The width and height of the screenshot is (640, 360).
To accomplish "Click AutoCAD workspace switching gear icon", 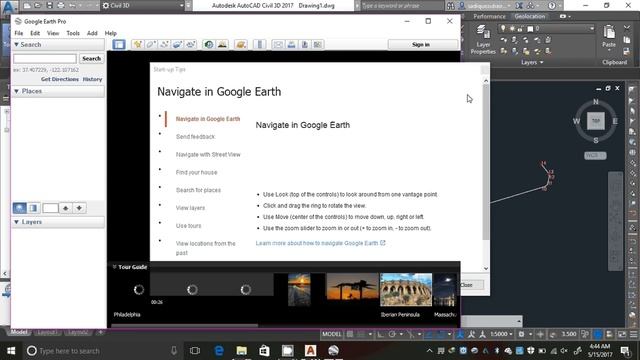I will pyautogui.click(x=521, y=334).
